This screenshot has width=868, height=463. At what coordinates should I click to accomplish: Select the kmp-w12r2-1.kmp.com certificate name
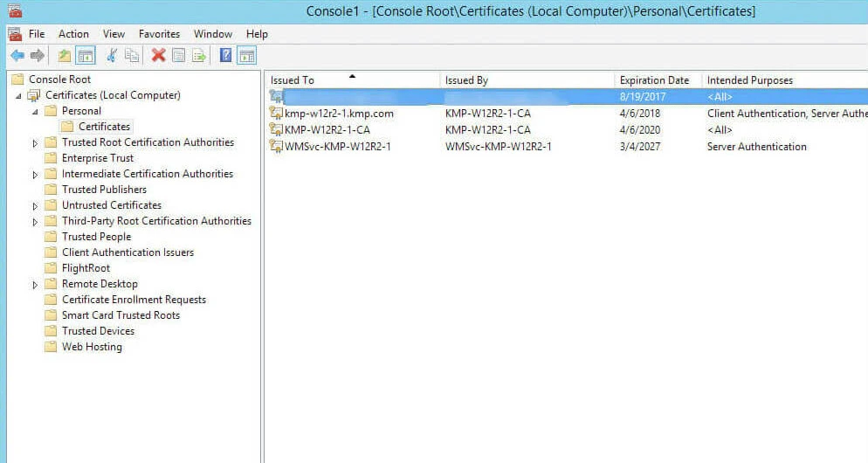(x=339, y=114)
